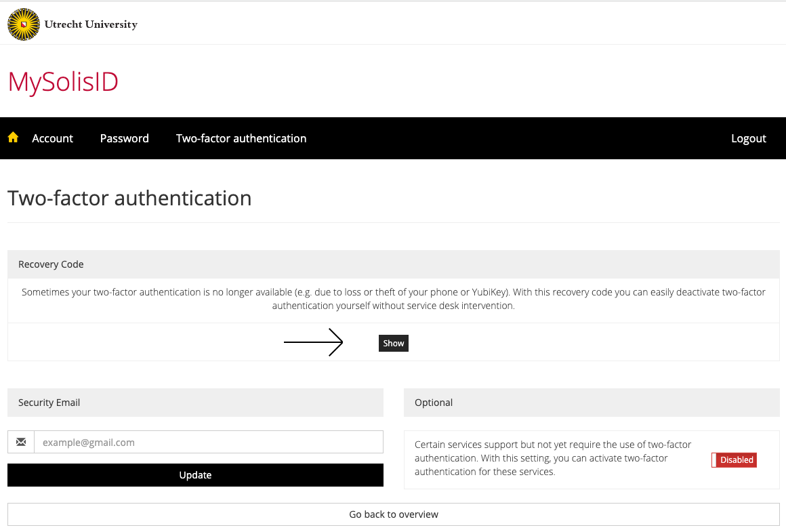This screenshot has width=786, height=532.
Task: Click the Utrecht University wordmark
Action: coord(91,24)
